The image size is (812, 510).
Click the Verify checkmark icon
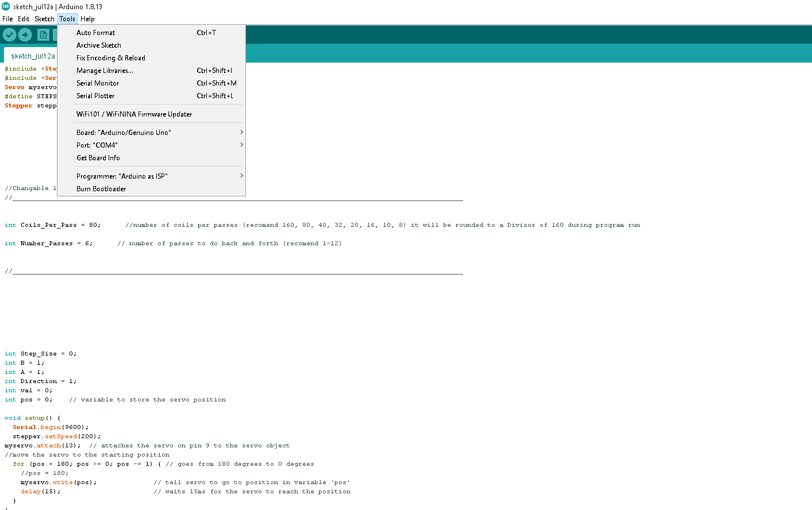point(9,34)
